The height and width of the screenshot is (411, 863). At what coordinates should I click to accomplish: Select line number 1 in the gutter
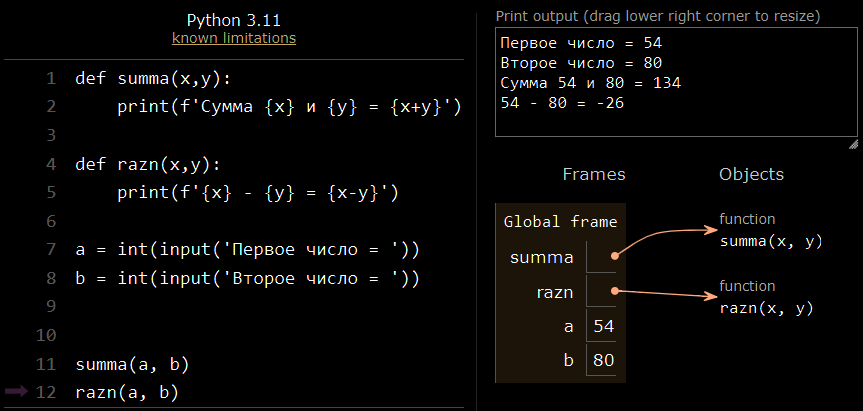51,79
